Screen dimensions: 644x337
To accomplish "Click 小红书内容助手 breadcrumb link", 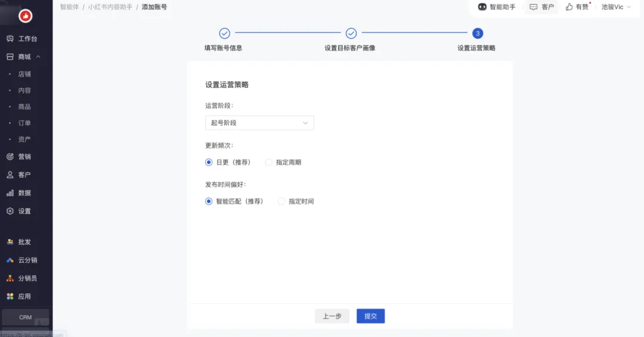I will [110, 7].
